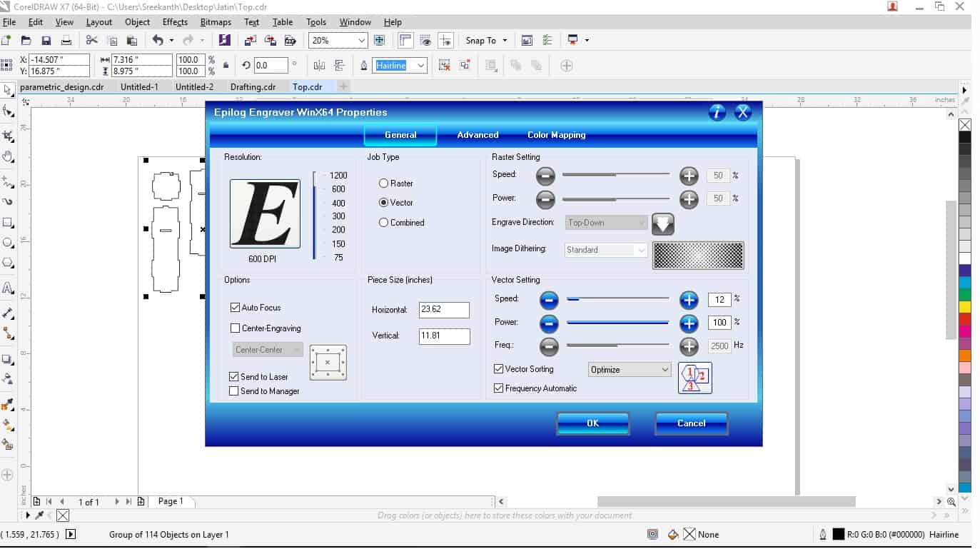This screenshot has height=549, width=980.
Task: Decrease vector Speed with minus button
Action: click(548, 299)
